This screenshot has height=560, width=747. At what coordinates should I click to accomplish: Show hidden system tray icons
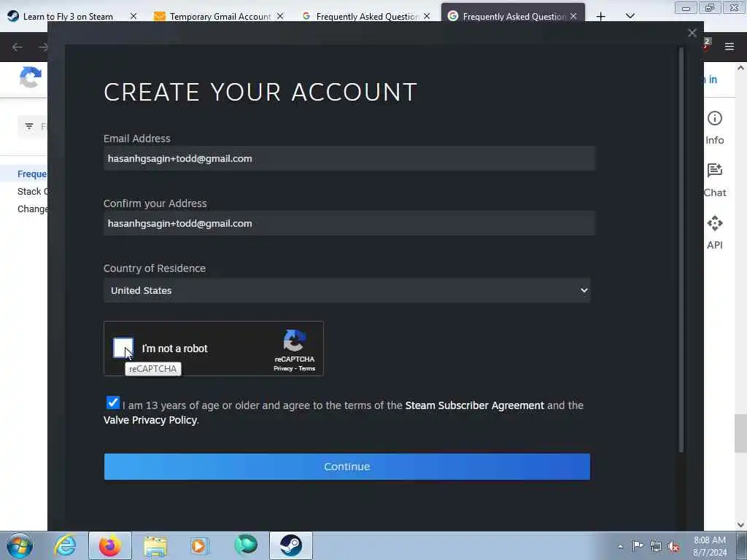pyautogui.click(x=620, y=546)
